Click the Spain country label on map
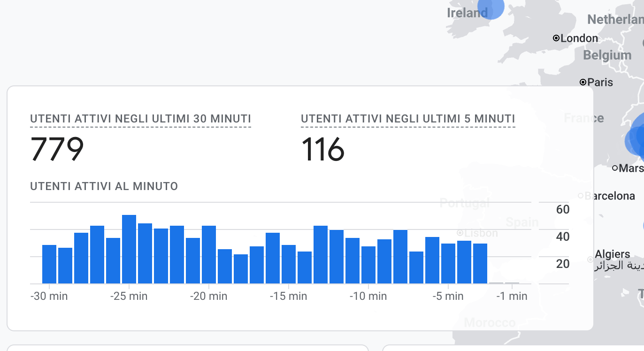Screen dimensions: 644x351 522,222
